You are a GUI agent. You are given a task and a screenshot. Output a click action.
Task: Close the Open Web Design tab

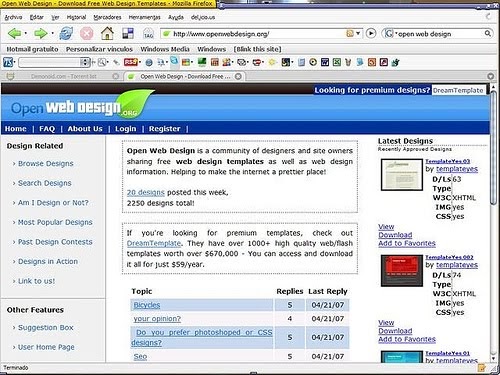(x=238, y=76)
